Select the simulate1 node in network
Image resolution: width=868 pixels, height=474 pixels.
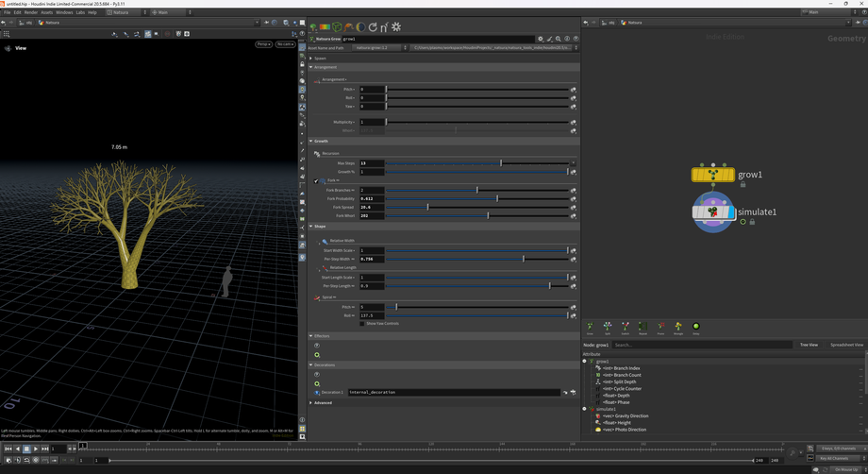click(x=712, y=212)
